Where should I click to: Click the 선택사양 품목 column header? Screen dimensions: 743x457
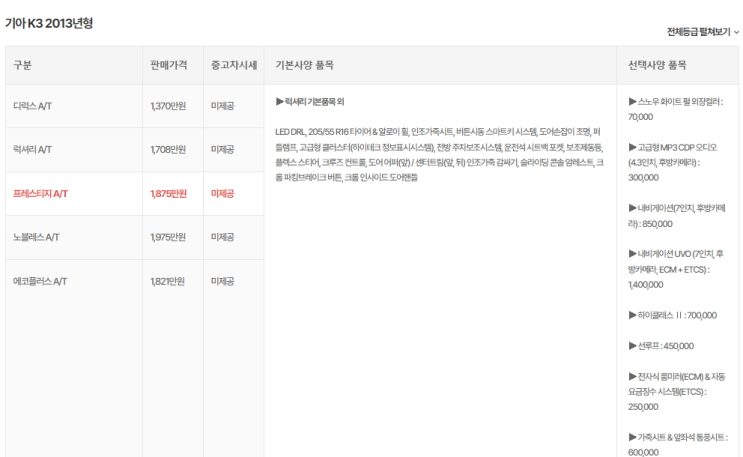657,65
